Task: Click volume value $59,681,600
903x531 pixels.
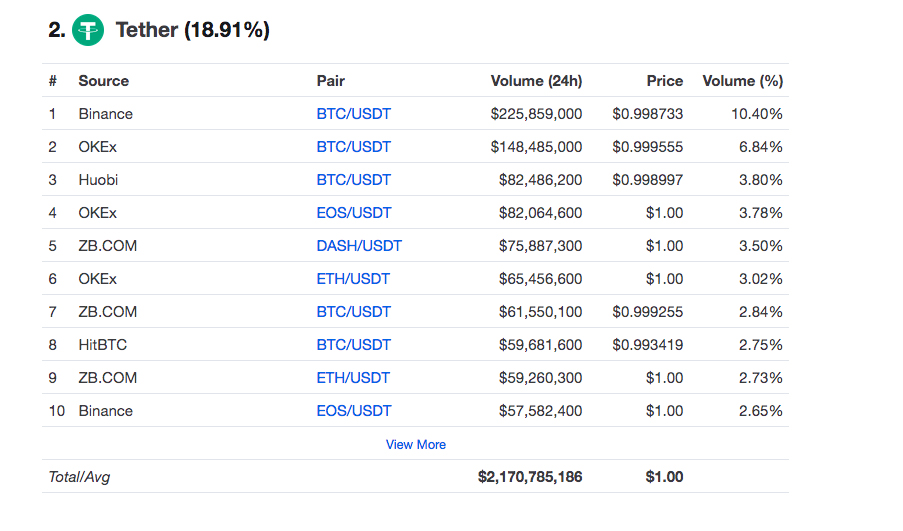Action: point(540,345)
